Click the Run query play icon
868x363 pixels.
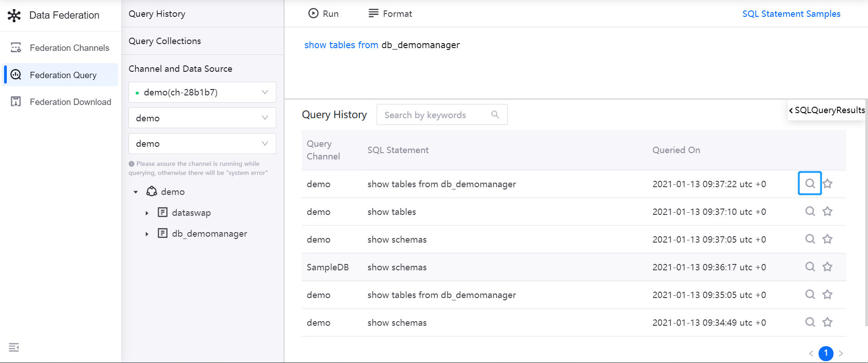(313, 13)
